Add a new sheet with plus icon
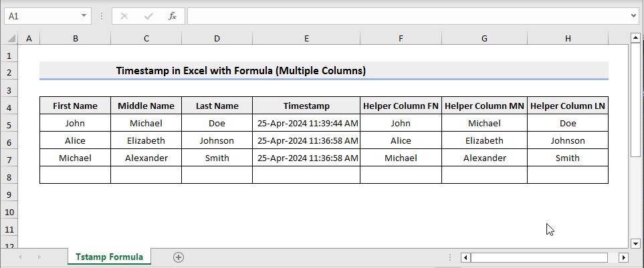 (178, 257)
